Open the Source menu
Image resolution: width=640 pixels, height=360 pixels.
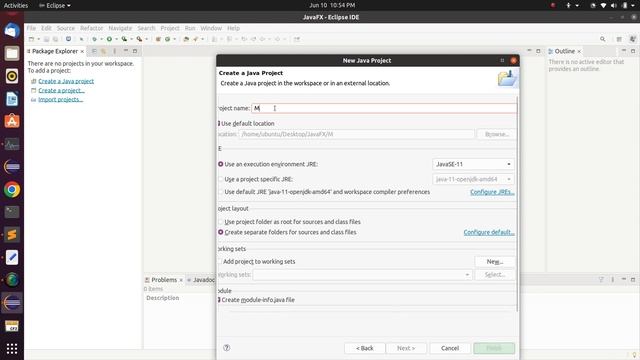[66, 28]
